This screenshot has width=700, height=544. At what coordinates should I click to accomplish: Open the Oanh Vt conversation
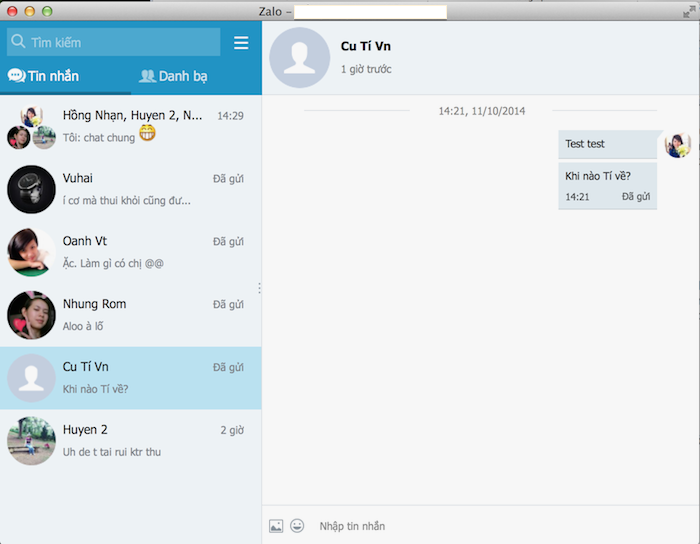click(131, 253)
